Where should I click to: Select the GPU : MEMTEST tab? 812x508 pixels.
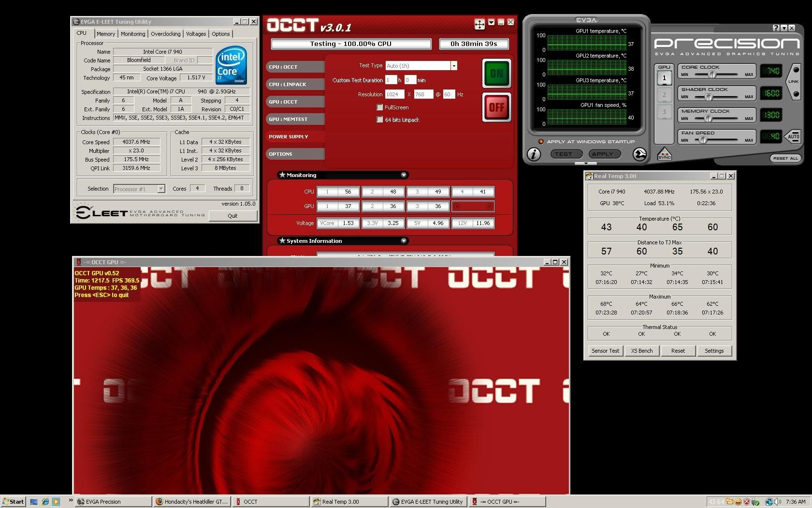295,119
